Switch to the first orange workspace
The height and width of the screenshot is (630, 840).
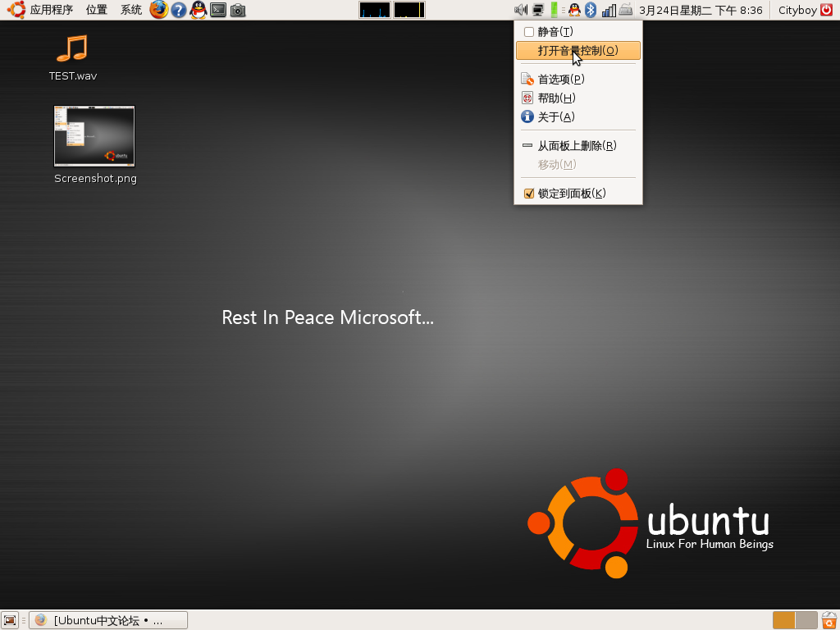click(x=783, y=620)
